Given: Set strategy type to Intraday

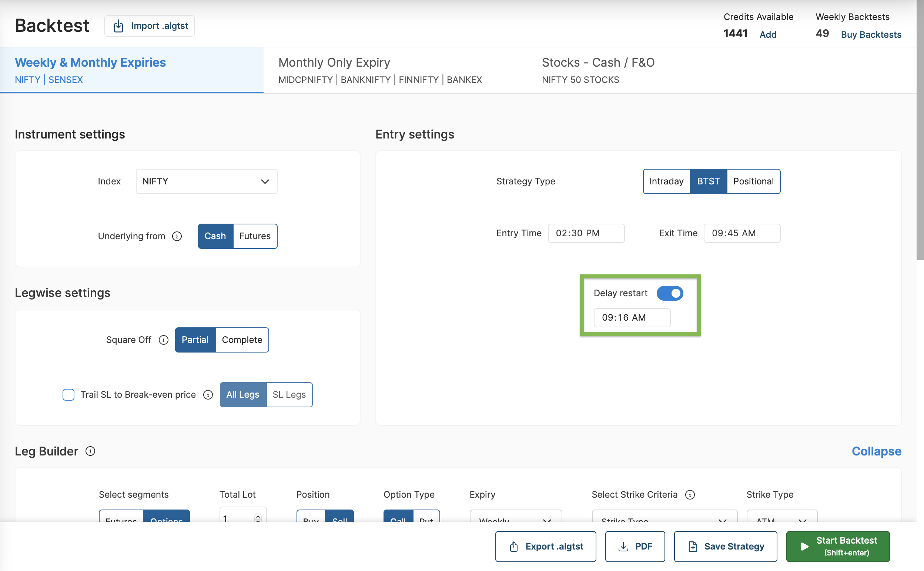Looking at the screenshot, I should (x=667, y=181).
